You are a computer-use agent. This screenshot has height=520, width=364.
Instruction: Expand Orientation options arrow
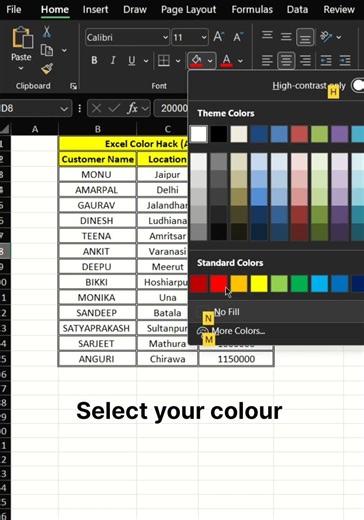tap(339, 37)
